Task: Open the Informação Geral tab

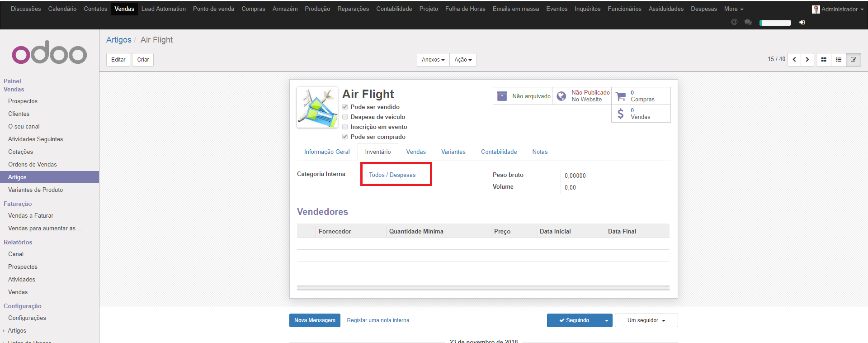Action: 327,152
